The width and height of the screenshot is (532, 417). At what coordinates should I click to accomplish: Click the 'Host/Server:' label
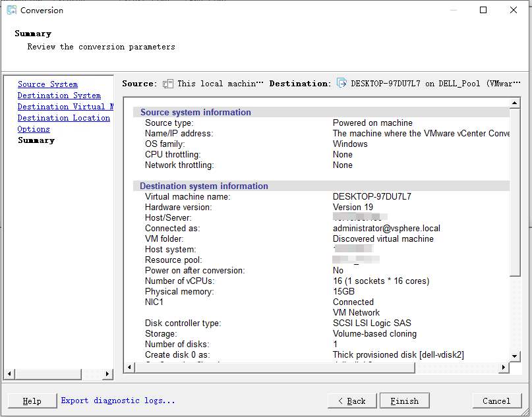tap(168, 217)
